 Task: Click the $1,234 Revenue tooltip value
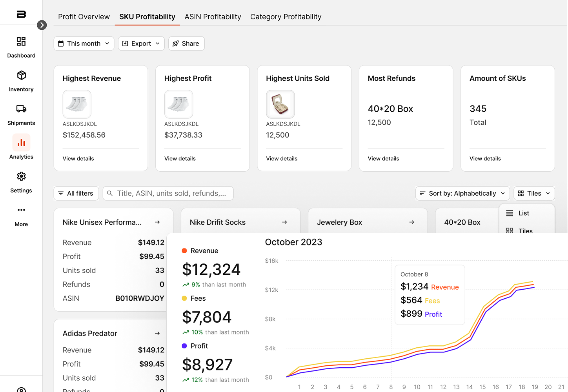coord(414,287)
